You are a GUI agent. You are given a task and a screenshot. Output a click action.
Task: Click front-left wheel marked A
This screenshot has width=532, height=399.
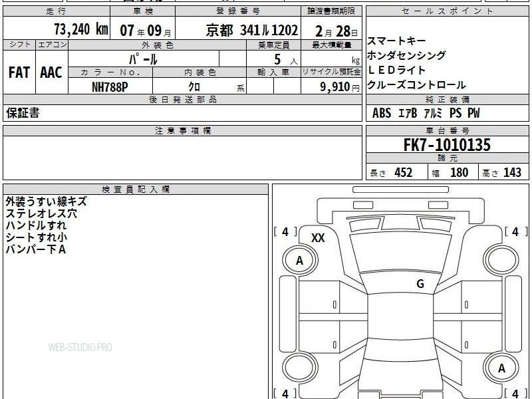300,260
